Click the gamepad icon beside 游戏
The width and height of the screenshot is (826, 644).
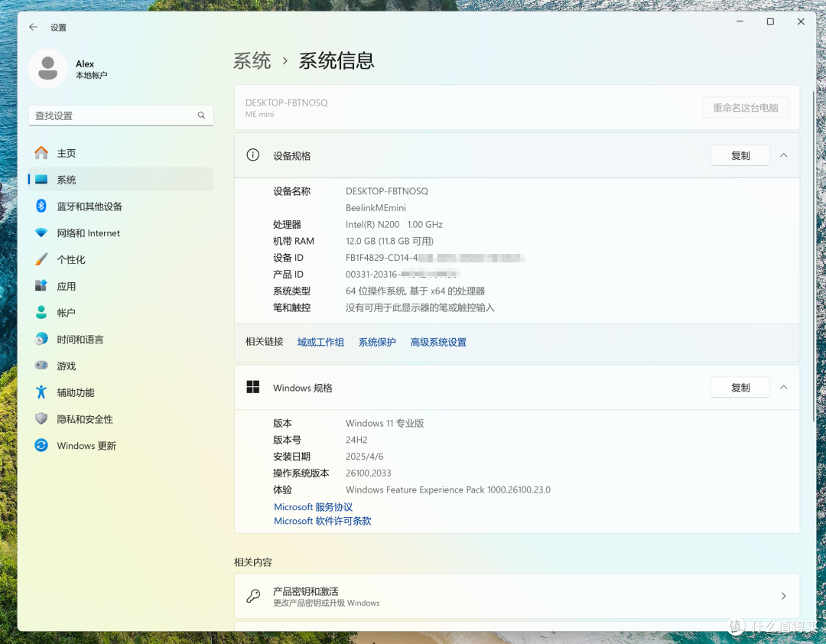tap(41, 366)
